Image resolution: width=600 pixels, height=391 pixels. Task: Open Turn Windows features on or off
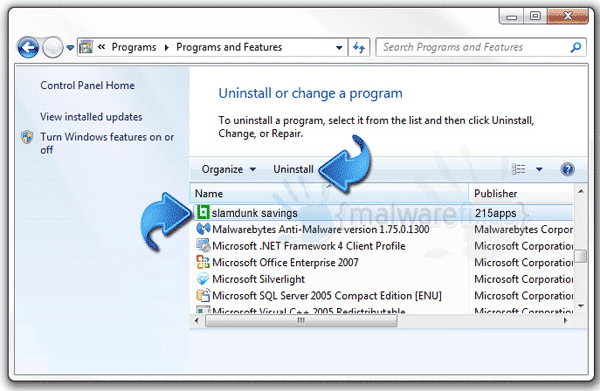[x=107, y=143]
